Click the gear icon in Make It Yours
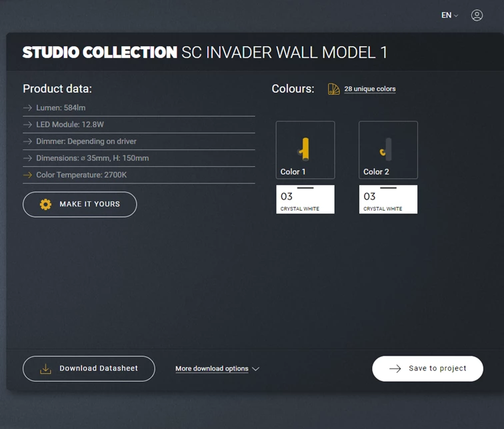The image size is (504, 429). point(45,204)
